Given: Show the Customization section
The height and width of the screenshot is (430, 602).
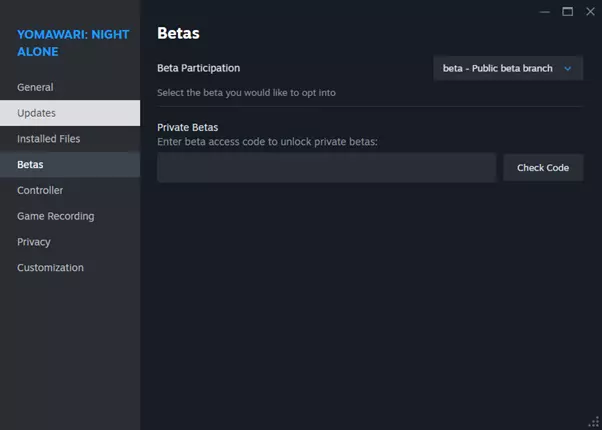Looking at the screenshot, I should coord(50,268).
